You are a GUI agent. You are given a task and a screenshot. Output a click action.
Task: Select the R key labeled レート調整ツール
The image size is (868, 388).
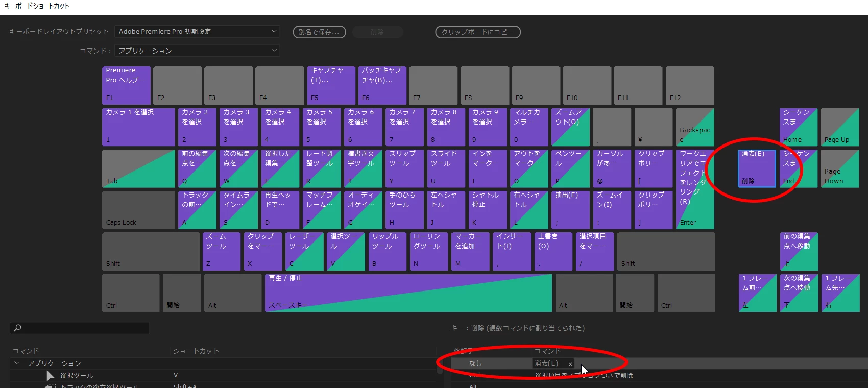click(x=321, y=168)
